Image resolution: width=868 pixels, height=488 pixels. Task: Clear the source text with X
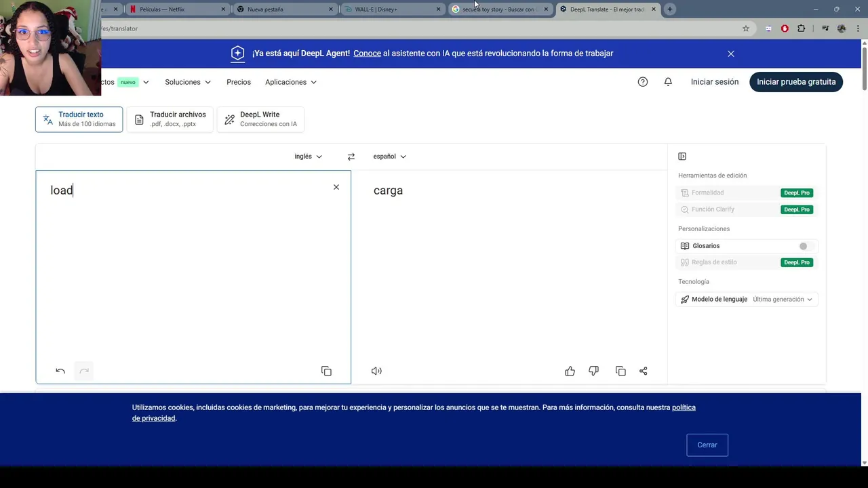point(336,187)
